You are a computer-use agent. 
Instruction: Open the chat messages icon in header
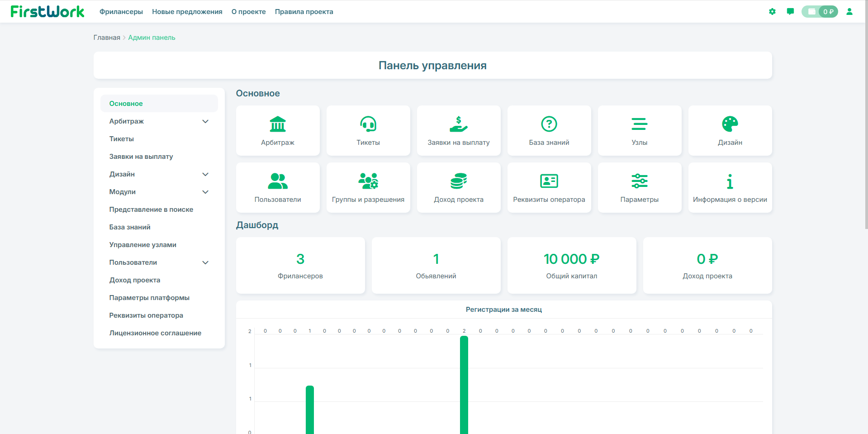pos(790,12)
